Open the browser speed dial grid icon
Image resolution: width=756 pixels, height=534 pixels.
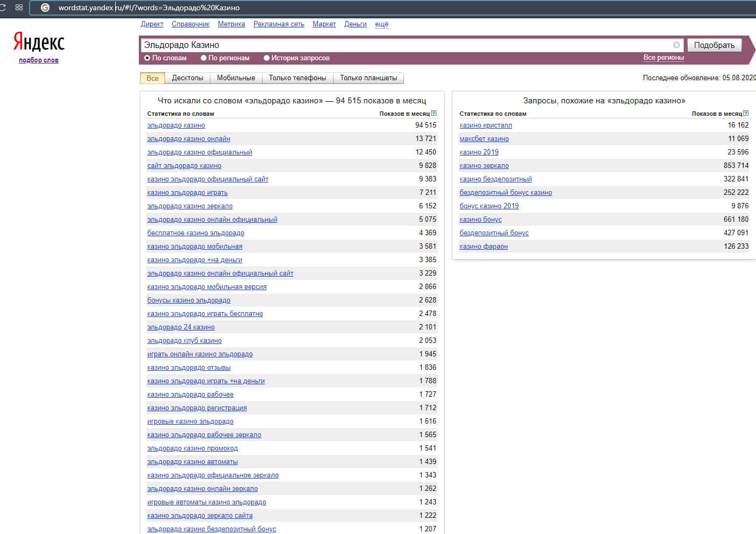click(x=19, y=8)
